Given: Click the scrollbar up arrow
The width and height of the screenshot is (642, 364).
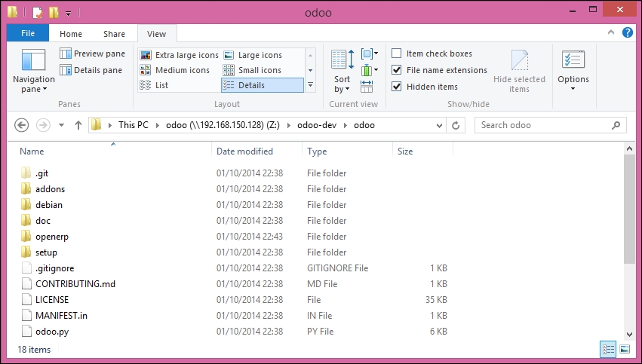Looking at the screenshot, I should [629, 148].
